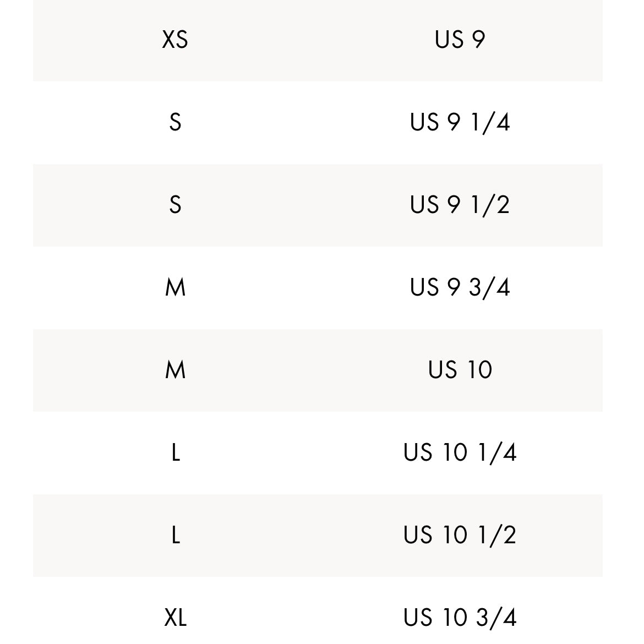This screenshot has width=644, height=644.
Task: Click the shaded row containing XS
Action: [x=318, y=61]
